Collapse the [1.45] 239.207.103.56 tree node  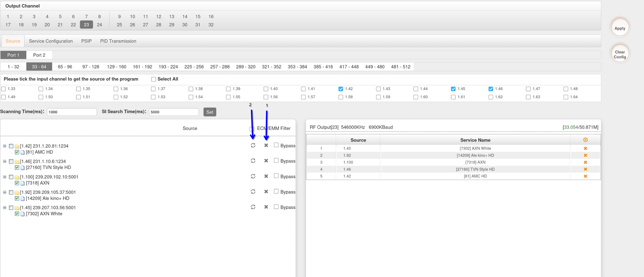coord(4,207)
